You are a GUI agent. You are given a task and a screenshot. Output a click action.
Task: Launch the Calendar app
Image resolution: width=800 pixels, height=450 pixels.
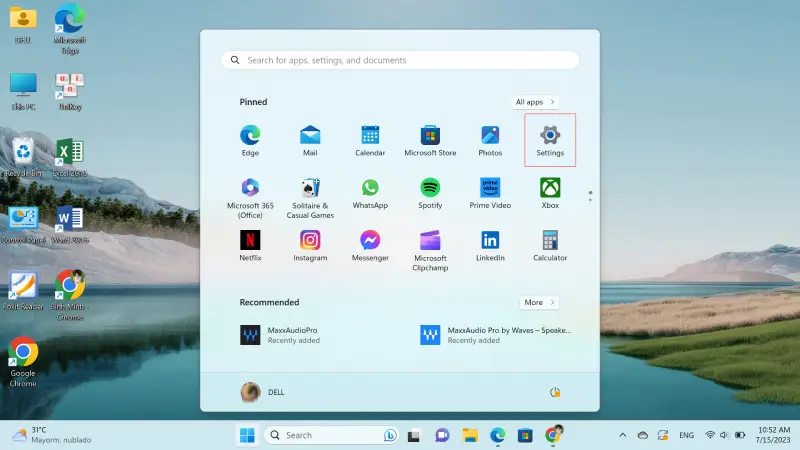(370, 140)
